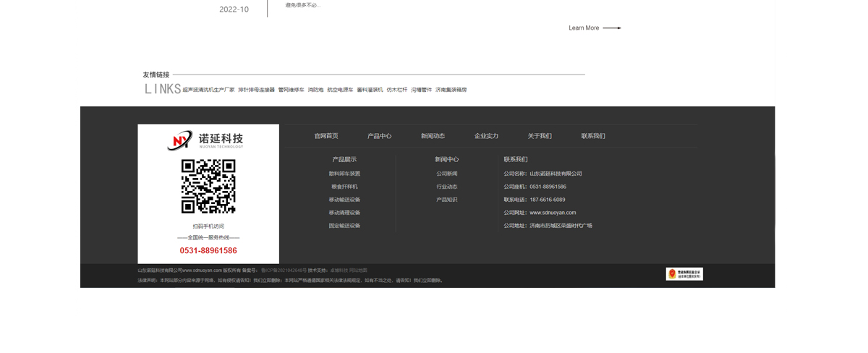Click the website address www.sdnuoyan.com
Image resolution: width=868 pixels, height=353 pixels.
553,213
